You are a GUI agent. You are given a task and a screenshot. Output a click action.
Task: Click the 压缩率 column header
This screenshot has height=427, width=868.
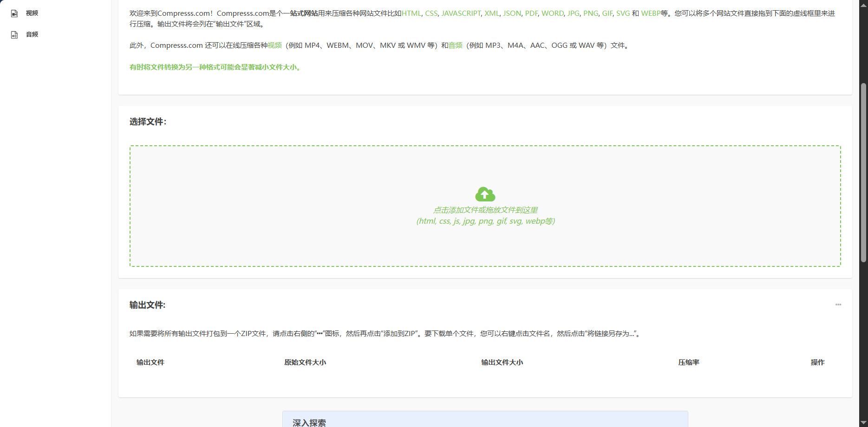pyautogui.click(x=689, y=362)
